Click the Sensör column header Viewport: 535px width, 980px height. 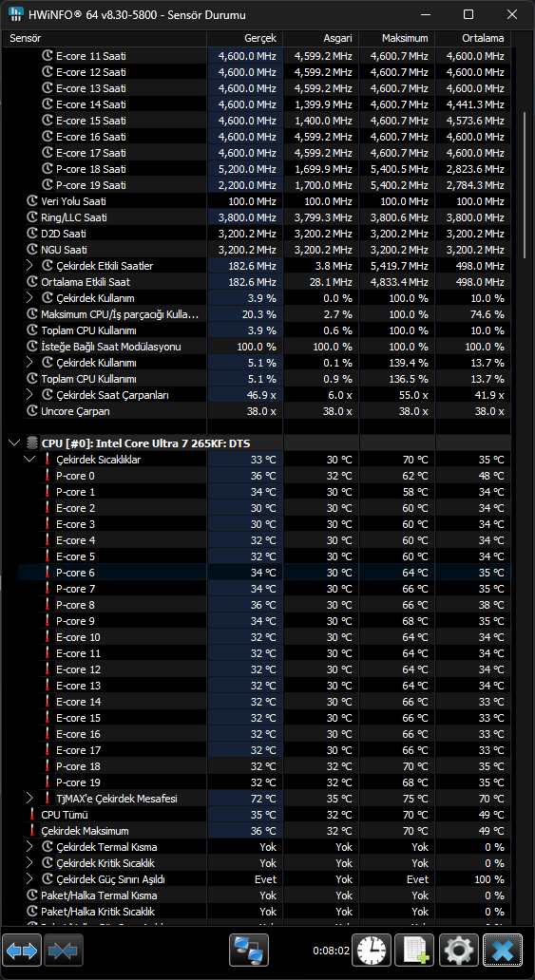[104, 39]
